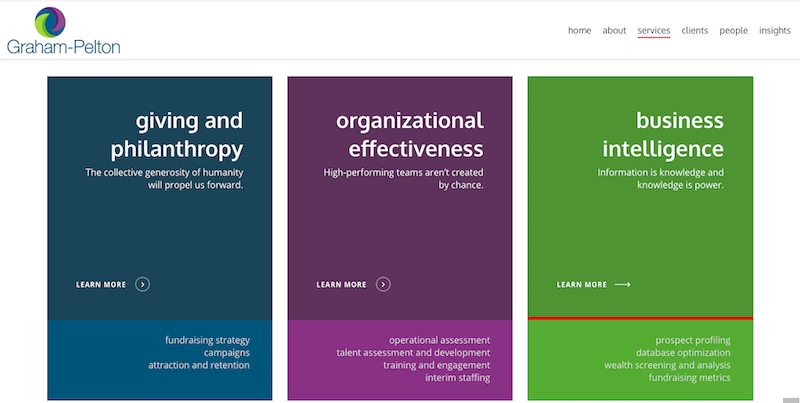Open the business intelligence heading

pyautogui.click(x=663, y=135)
